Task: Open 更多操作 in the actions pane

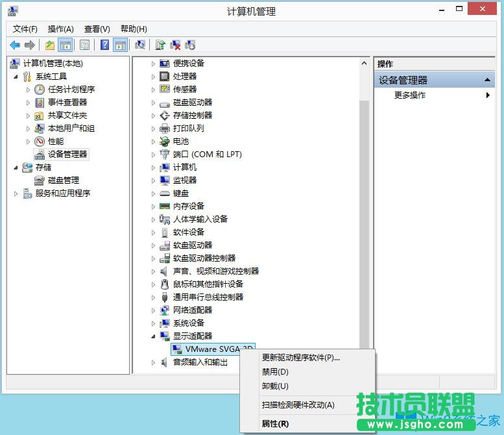Action: click(435, 95)
